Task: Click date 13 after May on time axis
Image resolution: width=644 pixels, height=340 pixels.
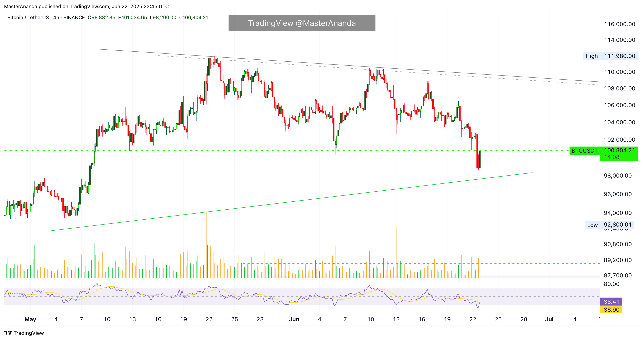Action: pos(132,319)
